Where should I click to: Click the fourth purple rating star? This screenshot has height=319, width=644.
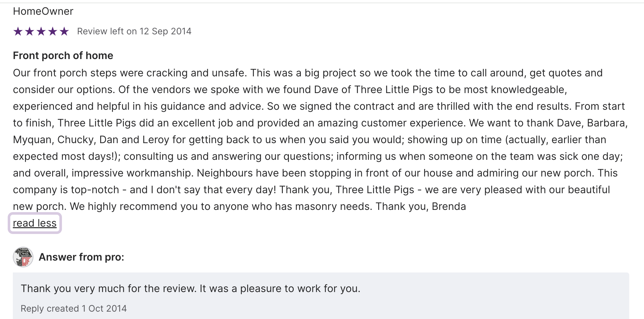pyautogui.click(x=53, y=31)
